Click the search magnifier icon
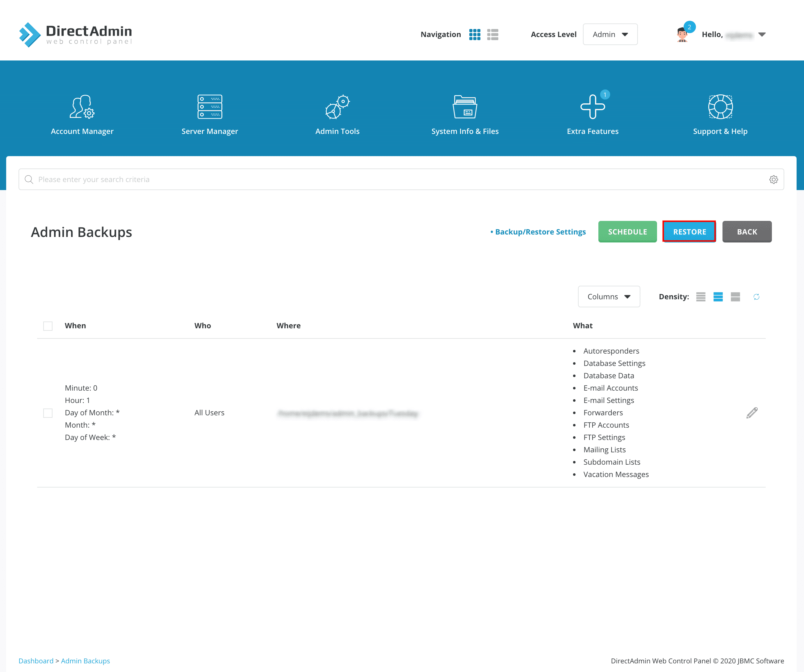804x672 pixels. [29, 180]
